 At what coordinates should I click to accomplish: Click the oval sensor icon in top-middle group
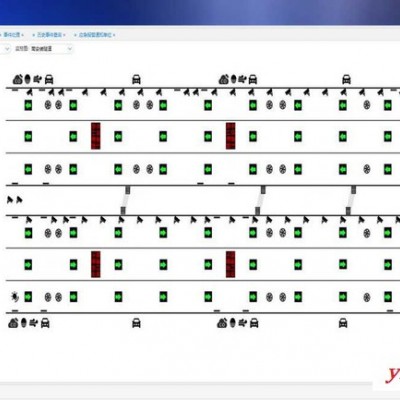pos(233,79)
